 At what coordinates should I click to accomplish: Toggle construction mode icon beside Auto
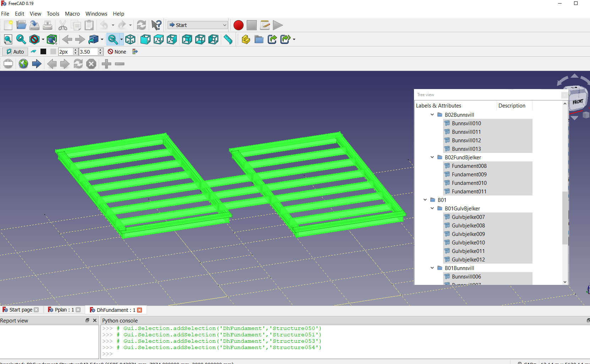pos(33,52)
